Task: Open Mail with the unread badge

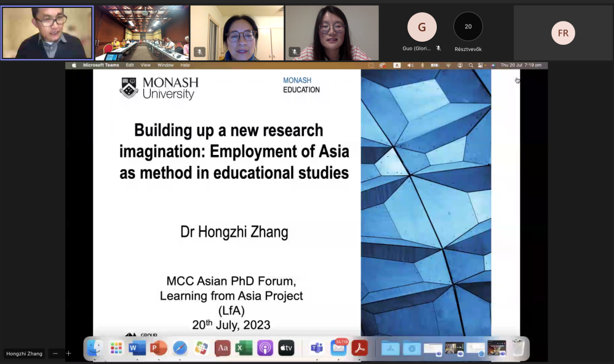Action: 338,349
